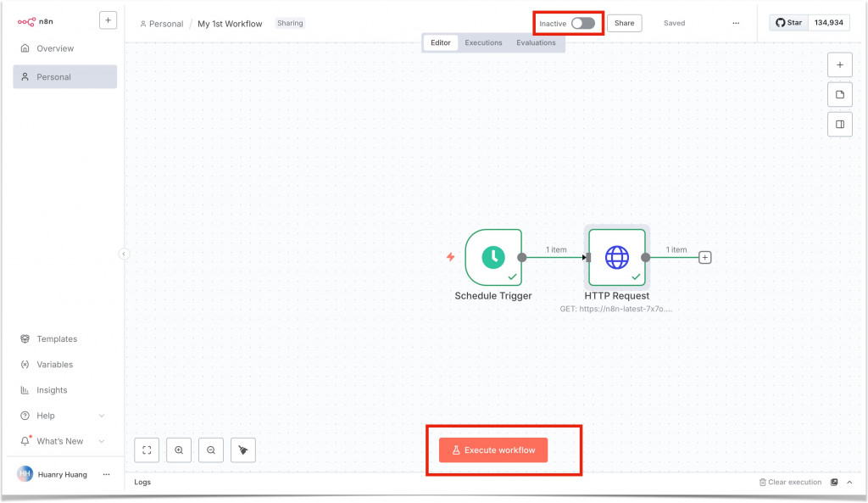Switch to the Evaluations tab
This screenshot has width=868, height=503.
click(x=536, y=42)
